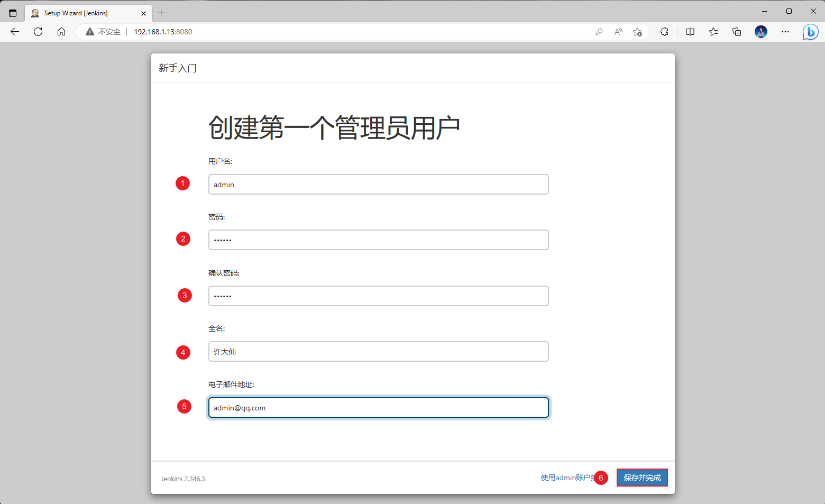Open the browser home page
Viewport: 825px width, 504px height.
(x=61, y=32)
